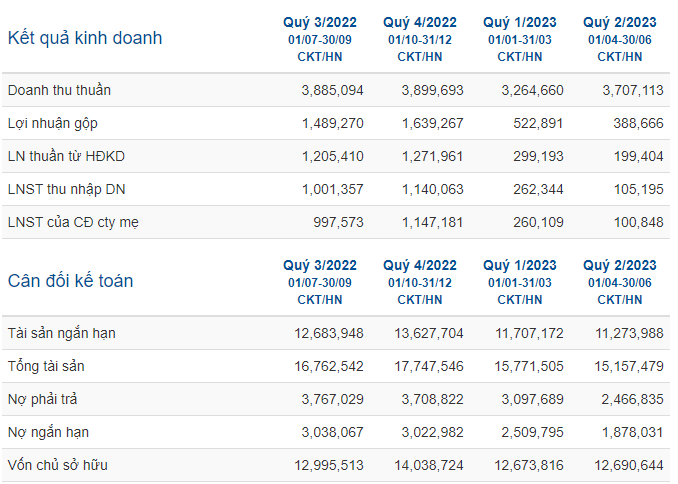Click the 3,707,113 revenue value cell
Viewport: 678px width, 484px height.
tap(633, 90)
